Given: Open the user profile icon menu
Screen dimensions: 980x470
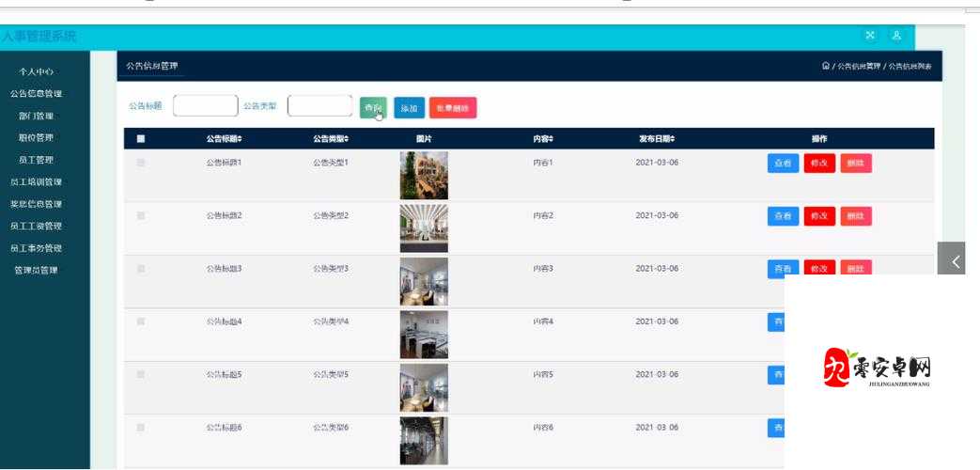Looking at the screenshot, I should coord(896,36).
